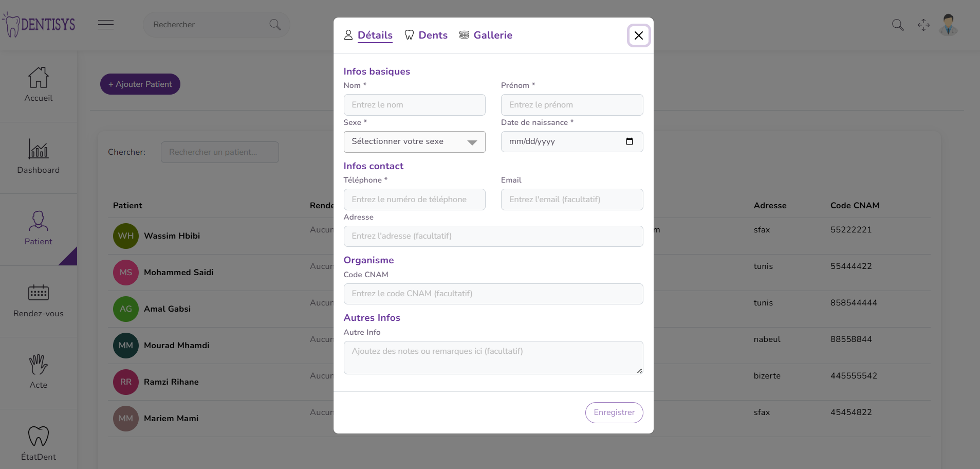Focus the Téléphone number field
Screen dimensions: 980x469
coord(414,200)
